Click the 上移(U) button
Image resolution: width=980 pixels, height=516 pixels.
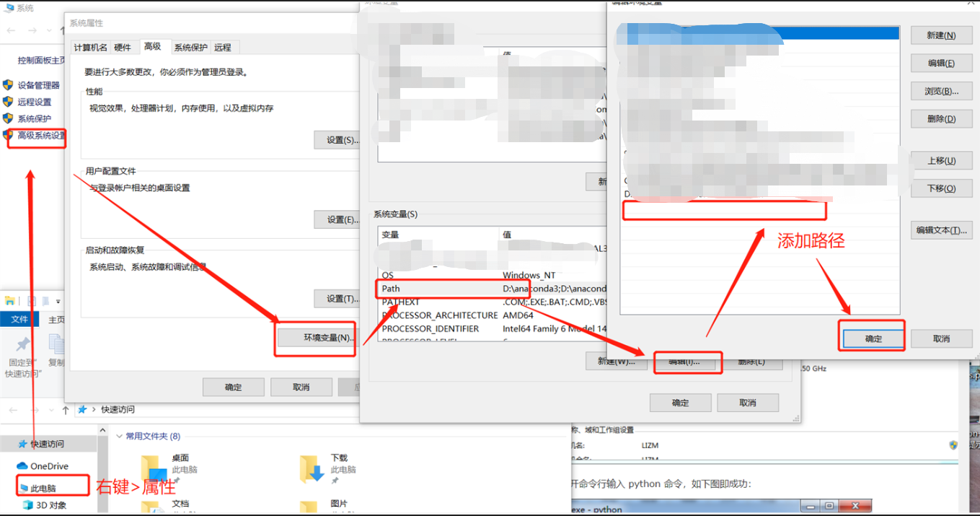pos(941,161)
